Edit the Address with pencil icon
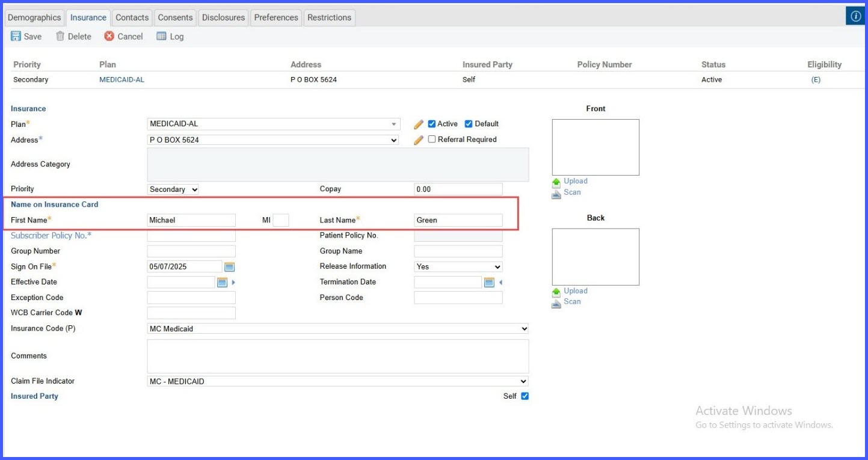The image size is (868, 460). point(419,140)
